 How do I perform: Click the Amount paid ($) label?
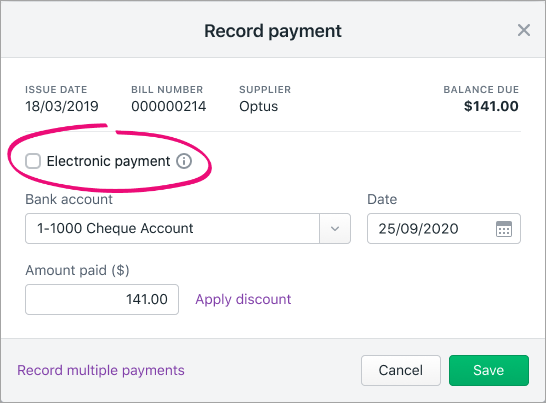point(77,270)
